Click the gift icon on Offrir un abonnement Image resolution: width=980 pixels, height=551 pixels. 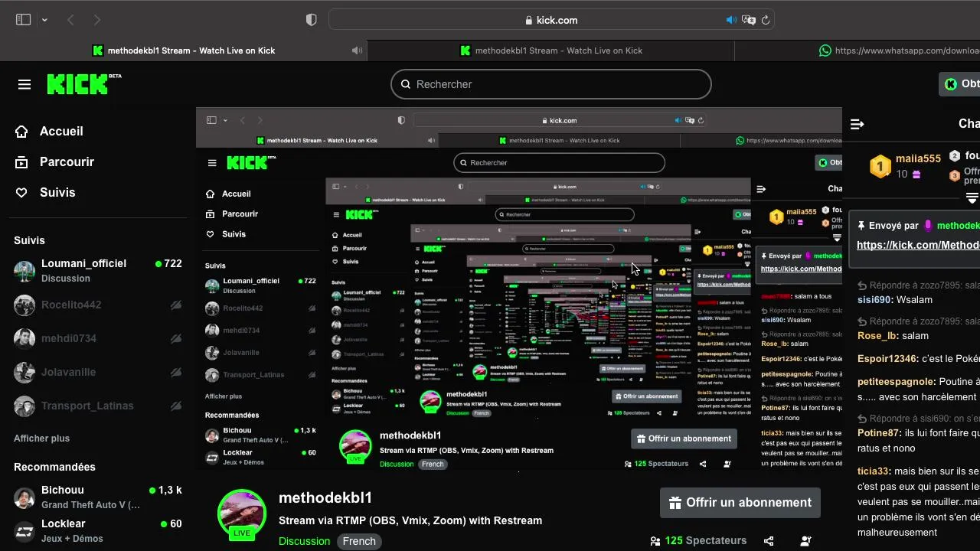click(675, 503)
